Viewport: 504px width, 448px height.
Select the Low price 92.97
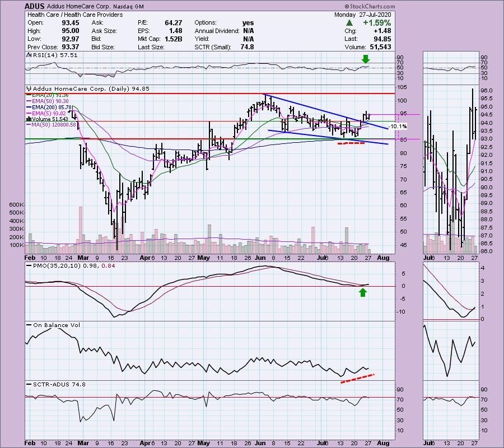click(71, 39)
